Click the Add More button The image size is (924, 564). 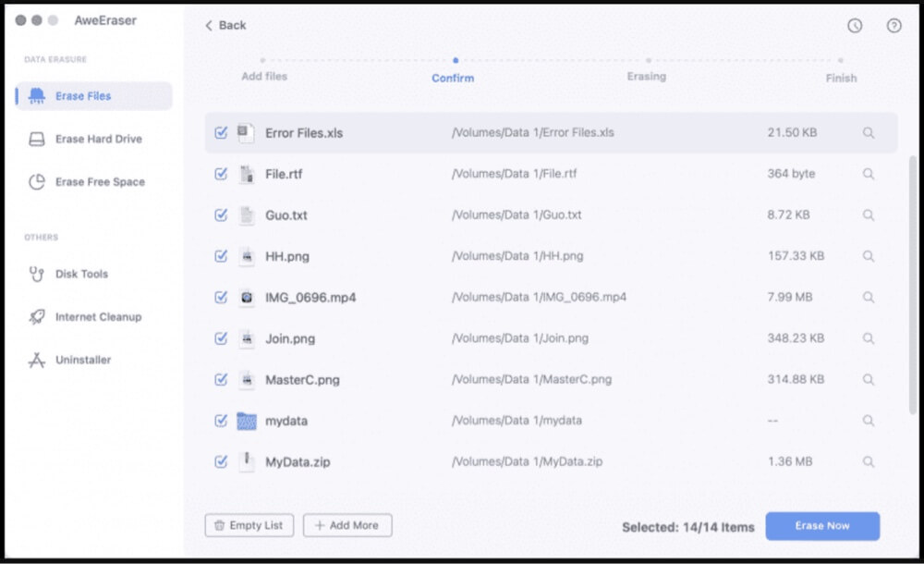pyautogui.click(x=347, y=525)
